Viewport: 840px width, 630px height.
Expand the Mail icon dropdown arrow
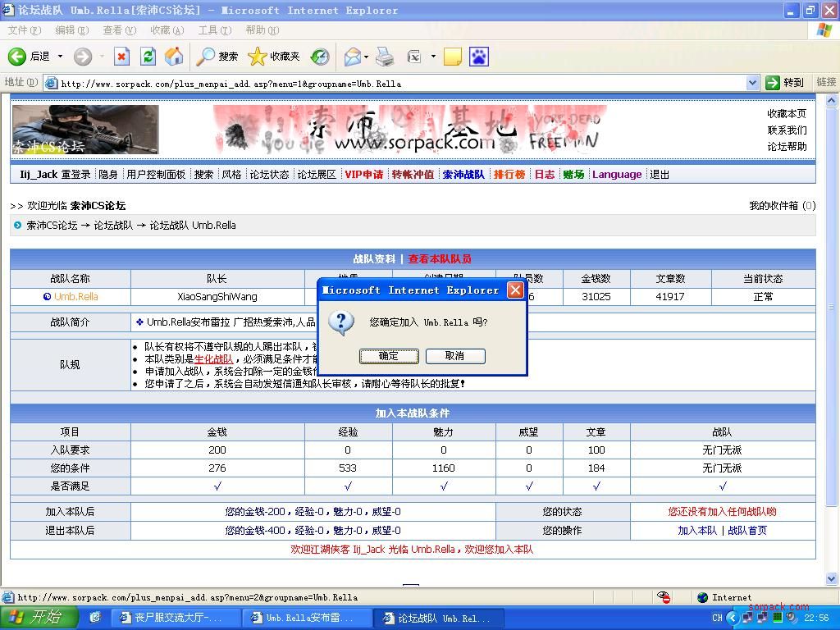367,57
